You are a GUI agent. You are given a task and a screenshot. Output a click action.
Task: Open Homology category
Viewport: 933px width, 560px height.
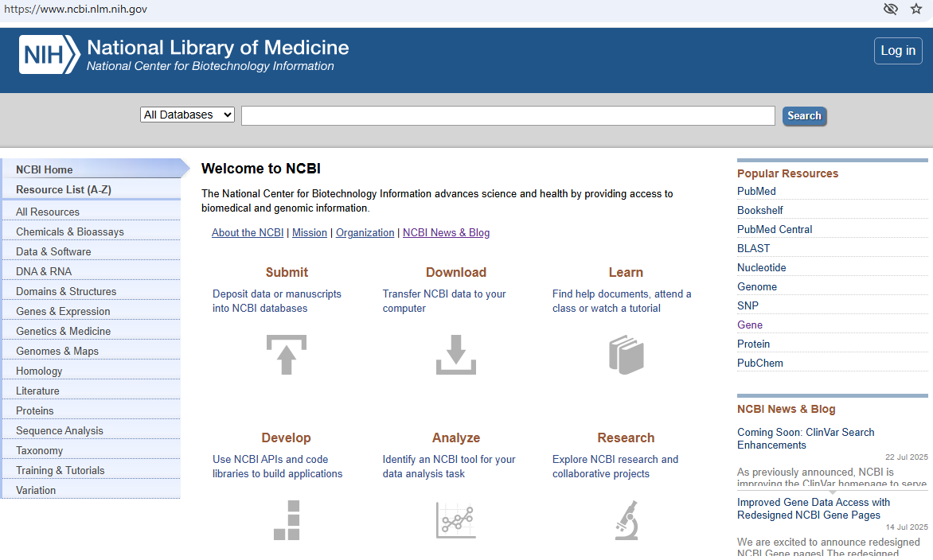(92, 371)
